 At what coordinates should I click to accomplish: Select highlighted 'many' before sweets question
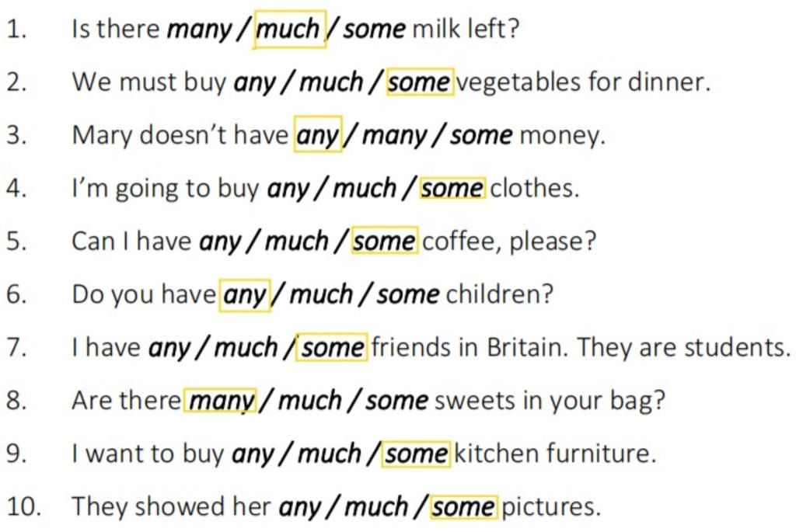tap(220, 401)
